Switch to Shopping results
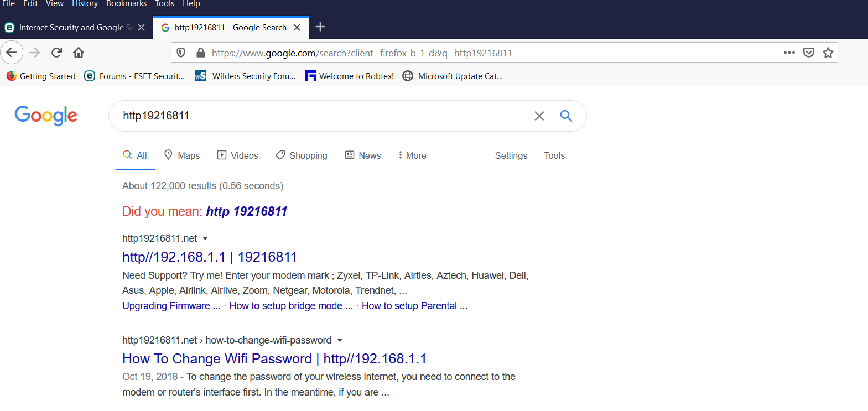The image size is (868, 411). [x=302, y=155]
